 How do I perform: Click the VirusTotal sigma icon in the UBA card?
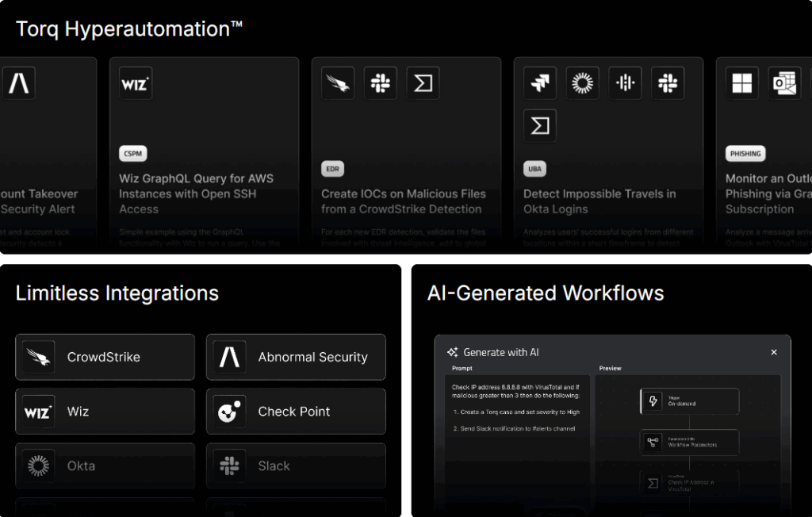[539, 125]
